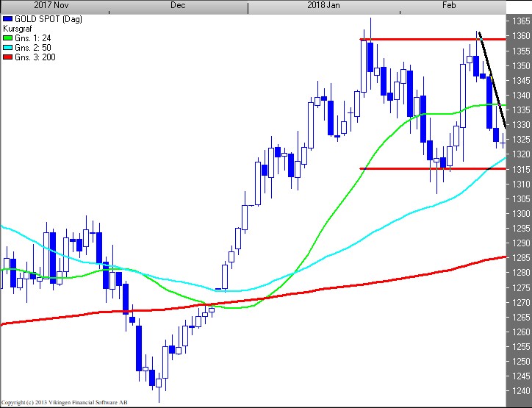532x408 pixels.
Task: Click the blue GOLD SPOT legend swatch
Action: (8, 17)
